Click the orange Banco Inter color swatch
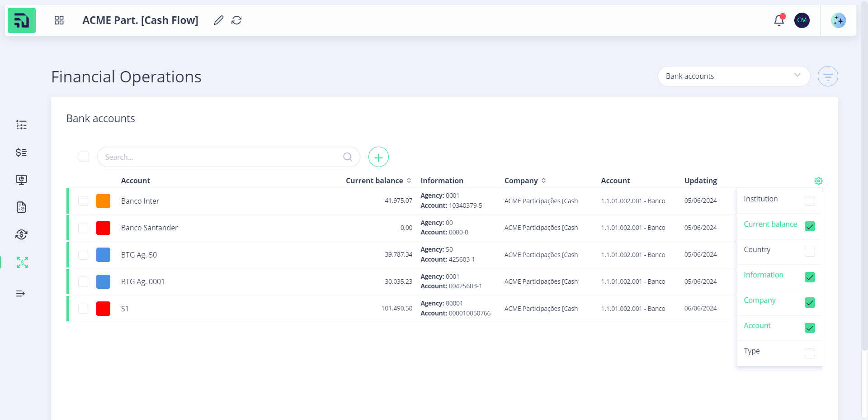Image resolution: width=868 pixels, height=420 pixels. (x=103, y=201)
